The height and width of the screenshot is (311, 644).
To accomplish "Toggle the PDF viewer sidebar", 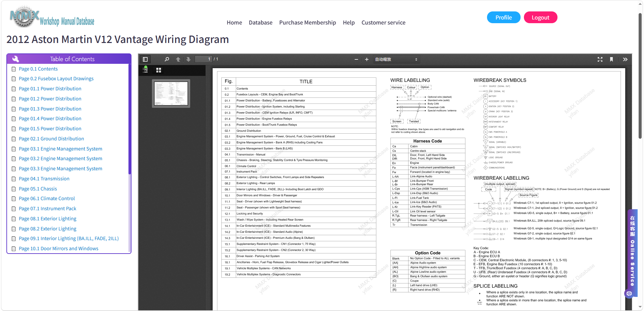I will click(x=145, y=59).
